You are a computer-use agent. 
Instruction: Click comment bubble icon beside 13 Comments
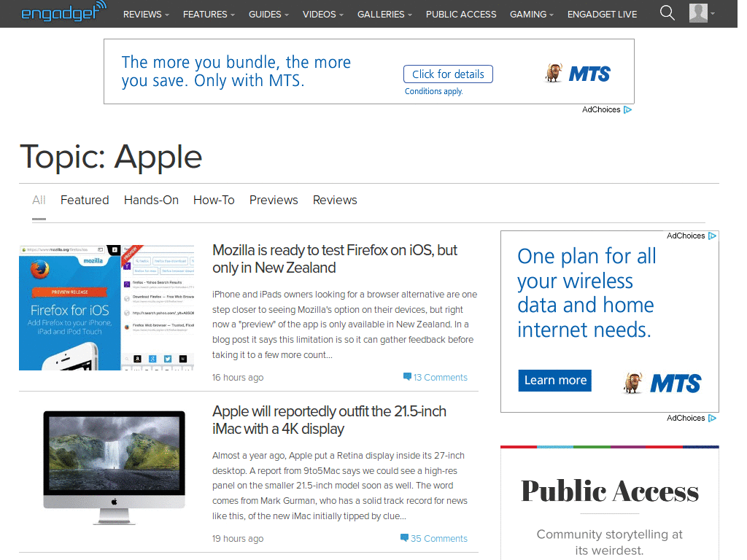tap(407, 377)
